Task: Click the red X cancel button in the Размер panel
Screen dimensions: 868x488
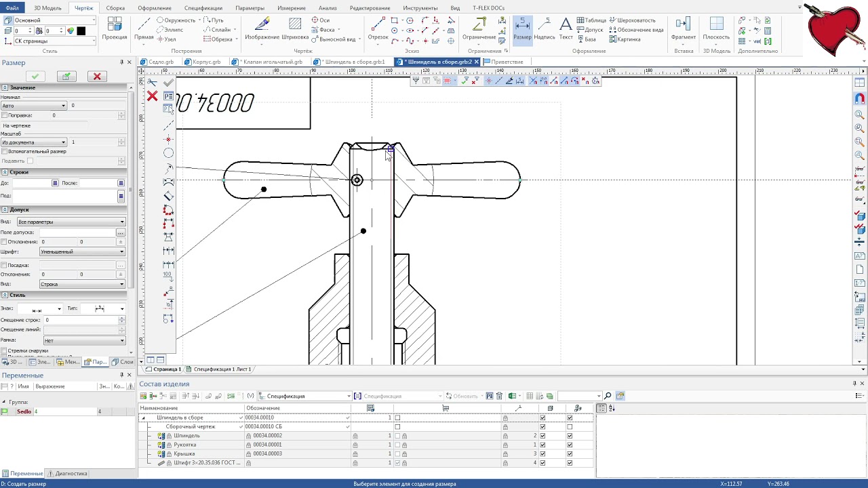Action: click(x=97, y=77)
